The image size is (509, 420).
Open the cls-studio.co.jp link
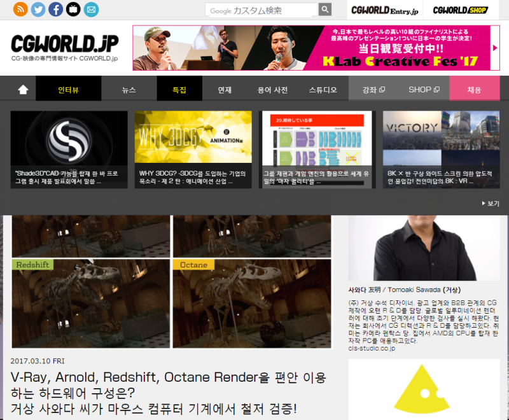tap(372, 348)
